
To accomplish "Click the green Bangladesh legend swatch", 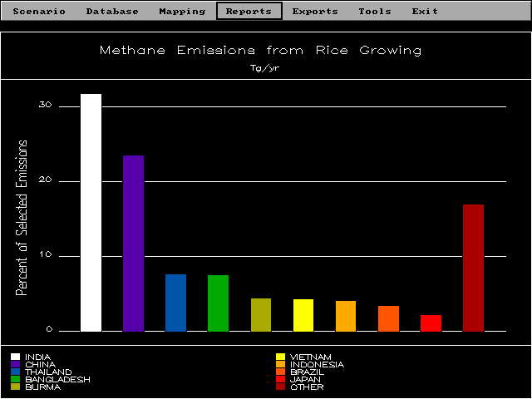I will point(15,379).
